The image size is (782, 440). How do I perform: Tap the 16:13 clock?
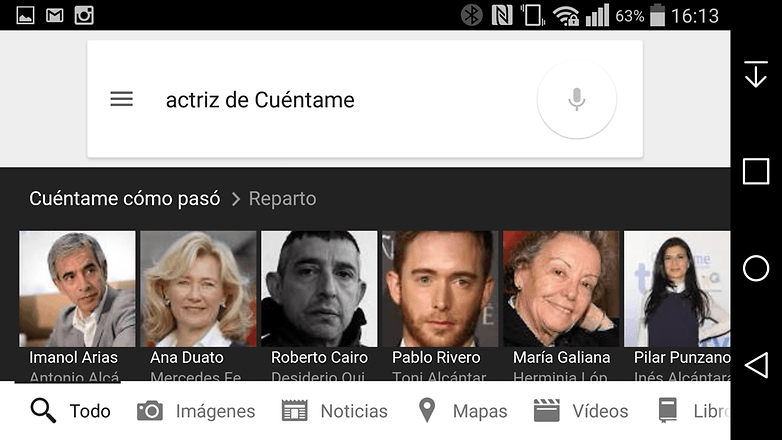point(695,16)
